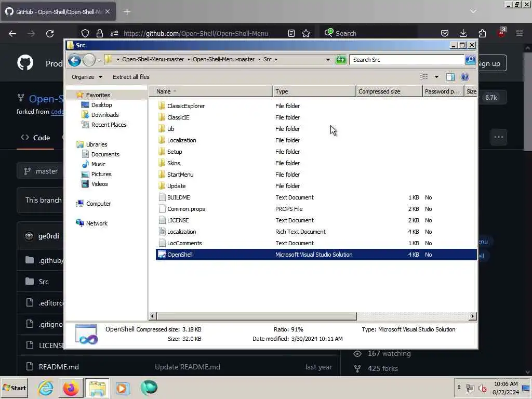Open GitHub Code tab
532x399 pixels.
pyautogui.click(x=35, y=138)
